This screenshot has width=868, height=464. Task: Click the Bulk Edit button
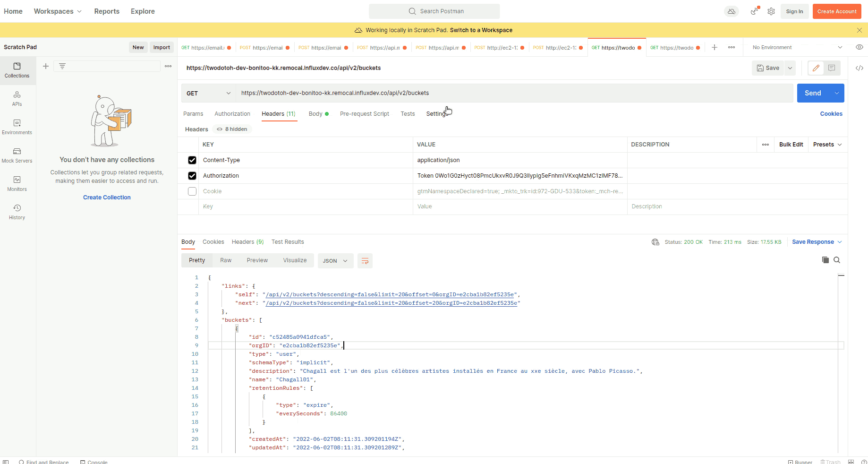[x=791, y=145]
